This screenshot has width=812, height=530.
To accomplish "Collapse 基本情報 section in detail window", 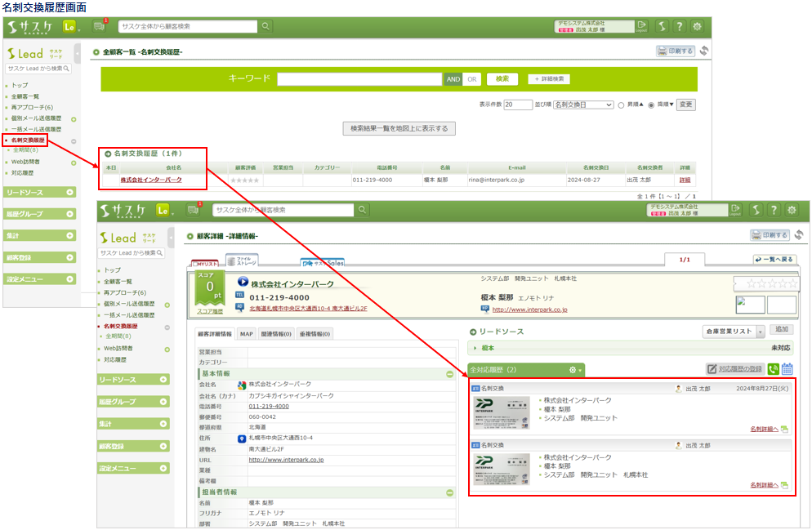I will click(x=449, y=374).
